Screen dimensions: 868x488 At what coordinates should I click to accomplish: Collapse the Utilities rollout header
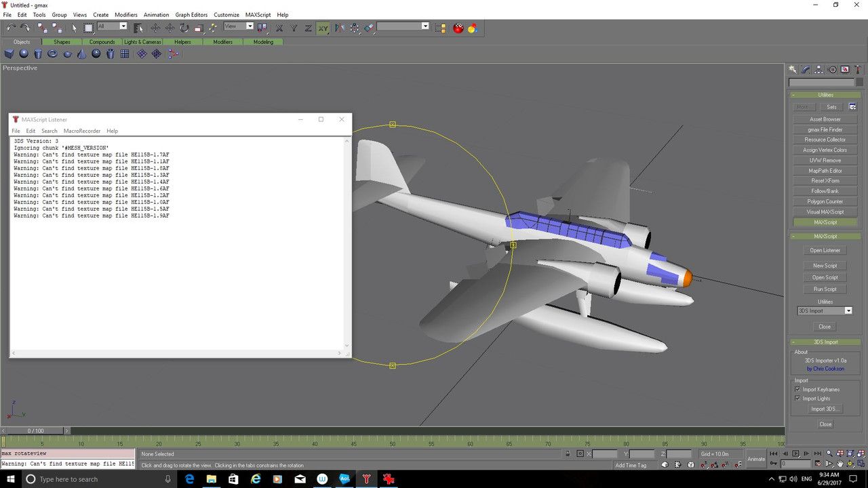(825, 95)
